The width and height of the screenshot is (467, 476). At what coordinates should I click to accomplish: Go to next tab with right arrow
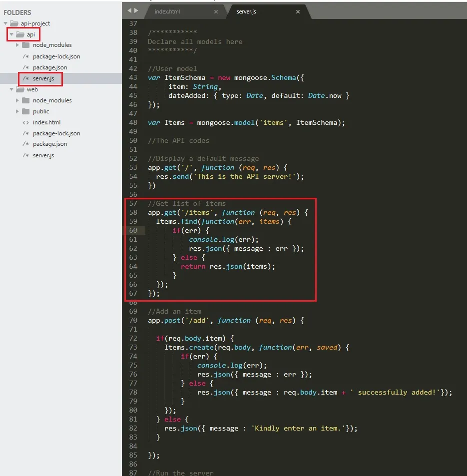[x=136, y=10]
